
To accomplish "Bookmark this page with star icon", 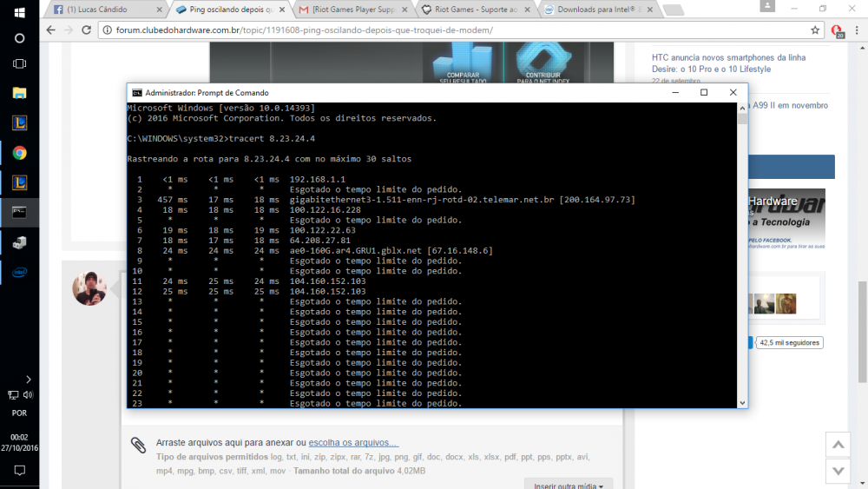I will (815, 30).
